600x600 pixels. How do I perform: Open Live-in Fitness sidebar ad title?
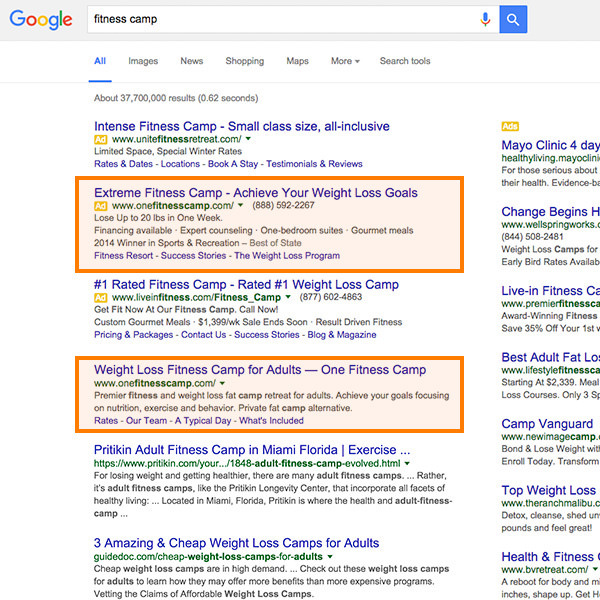[551, 291]
